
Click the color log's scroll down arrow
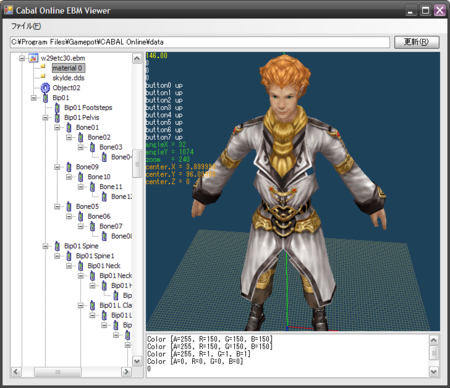(x=434, y=371)
